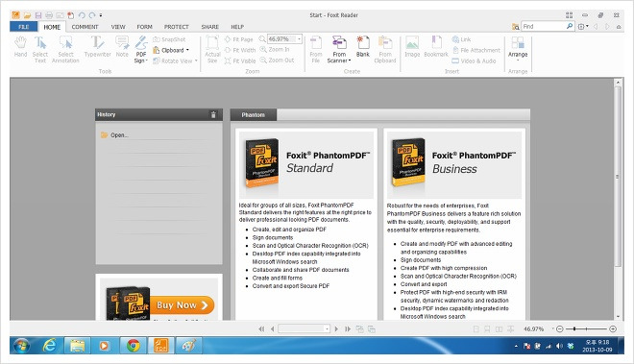Click the Open... link in History
The width and height of the screenshot is (634, 364).
coord(119,135)
